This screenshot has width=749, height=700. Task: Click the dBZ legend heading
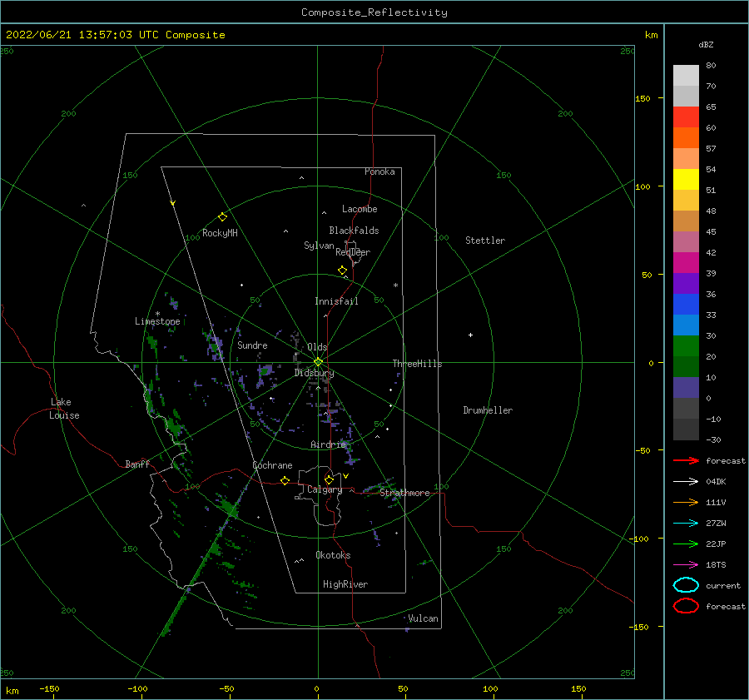point(706,45)
